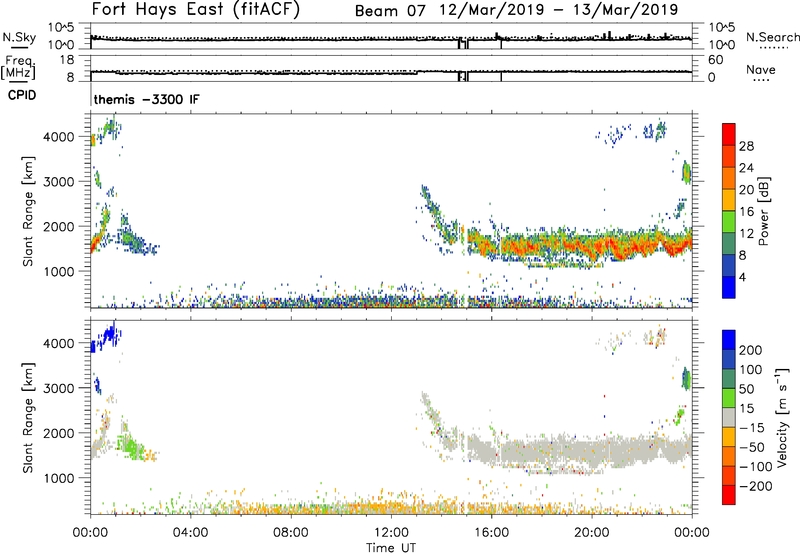Click the "Power [dB]" colorbar title
The height and width of the screenshot is (554, 800).
tap(764, 211)
